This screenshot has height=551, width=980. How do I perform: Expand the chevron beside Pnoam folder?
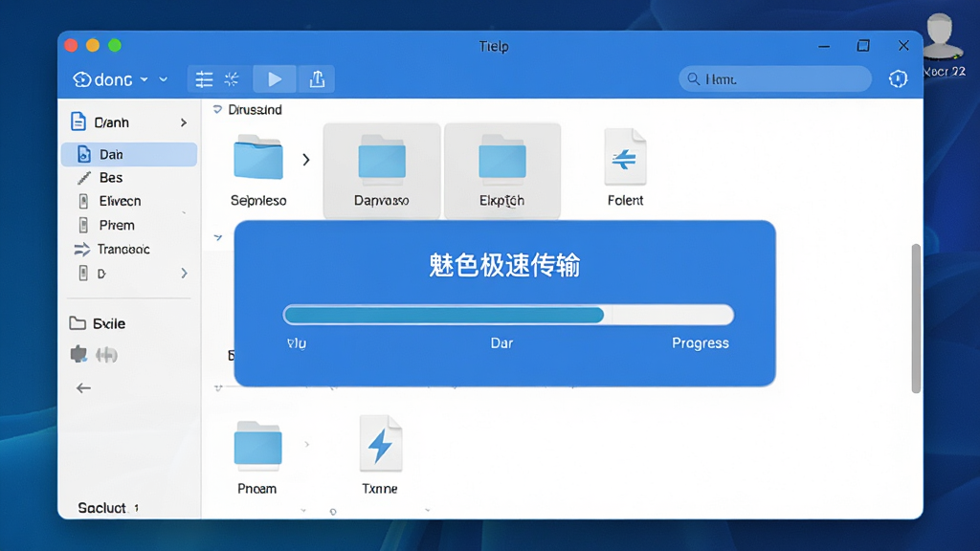tap(307, 444)
